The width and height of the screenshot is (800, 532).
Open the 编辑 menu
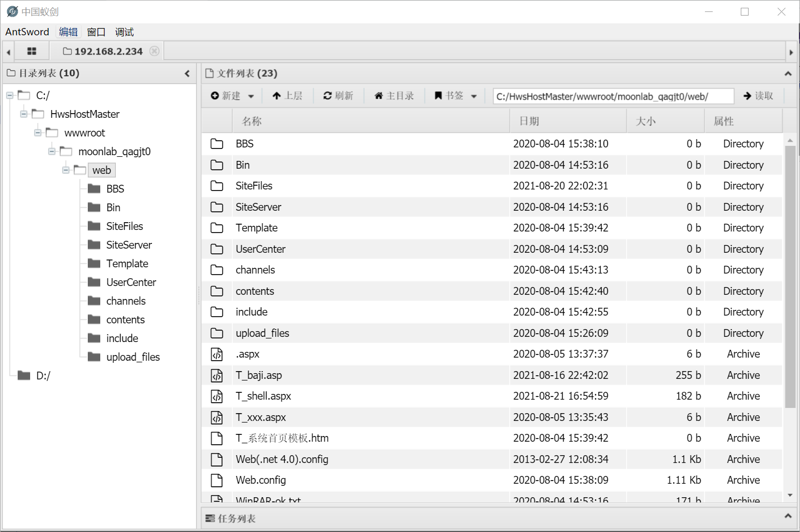(x=68, y=32)
